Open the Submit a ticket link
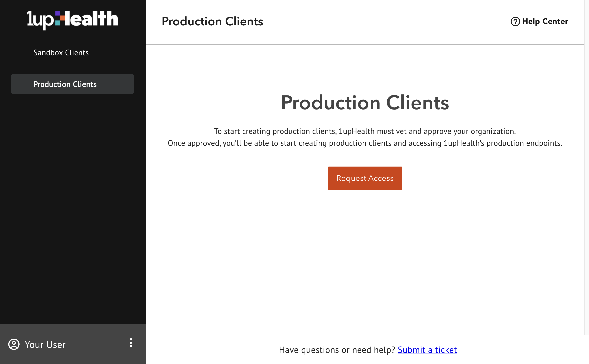This screenshot has width=589, height=364. 427,350
